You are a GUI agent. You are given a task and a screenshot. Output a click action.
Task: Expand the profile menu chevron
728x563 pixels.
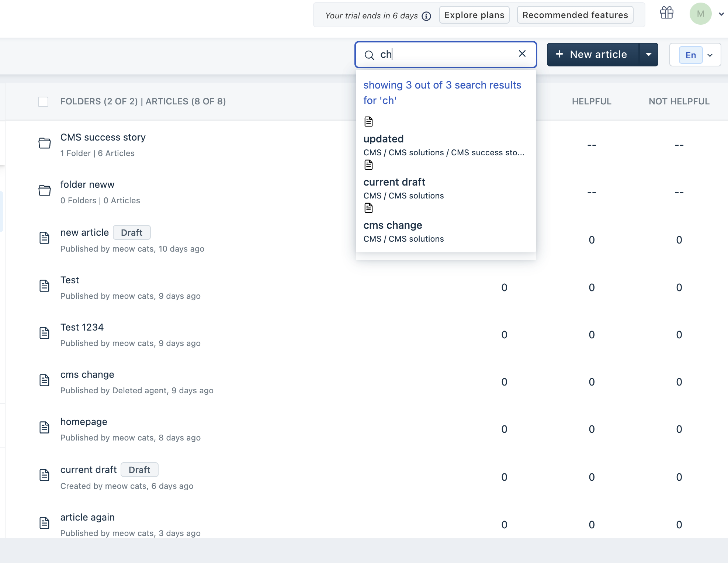(721, 14)
